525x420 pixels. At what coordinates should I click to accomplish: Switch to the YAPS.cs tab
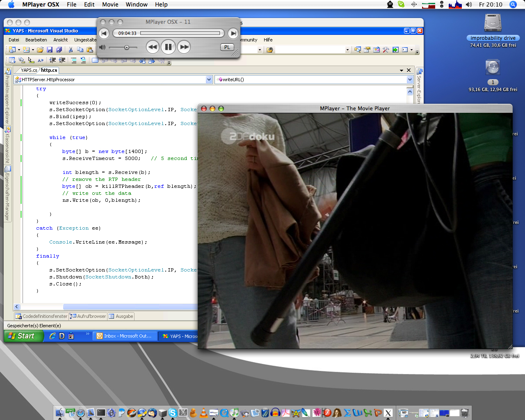click(x=29, y=70)
